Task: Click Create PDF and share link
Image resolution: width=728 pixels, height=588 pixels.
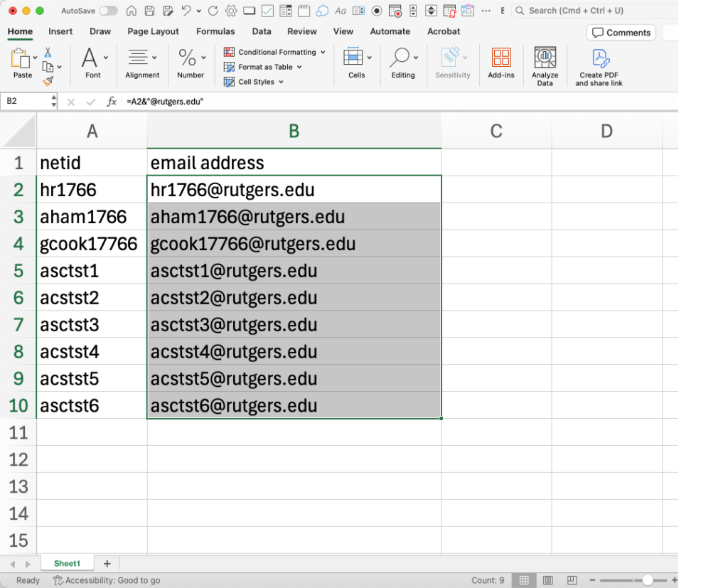Action: (x=599, y=68)
